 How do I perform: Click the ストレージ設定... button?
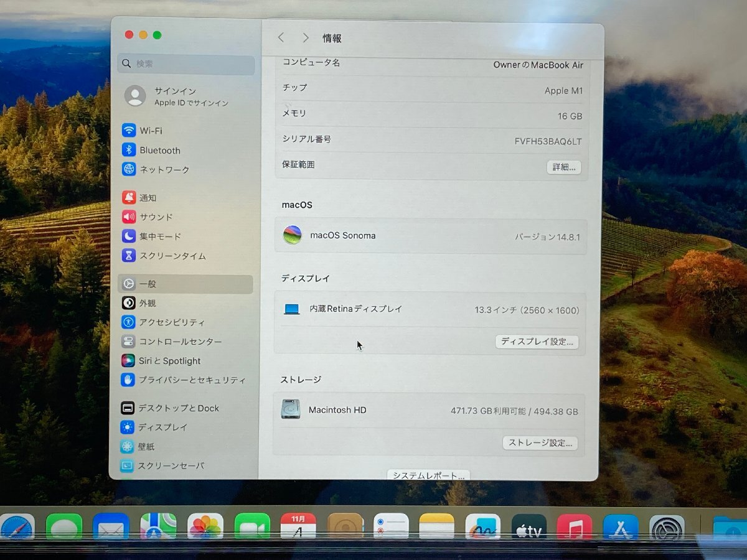[x=540, y=443]
